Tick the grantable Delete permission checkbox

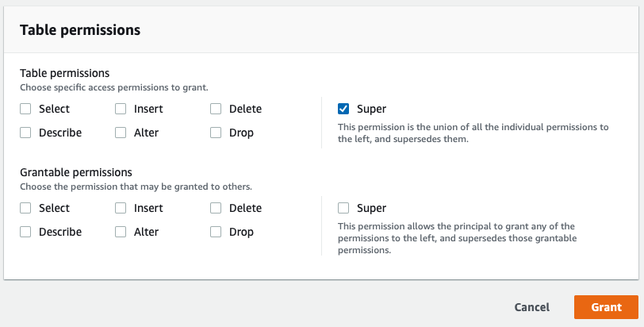pos(216,208)
